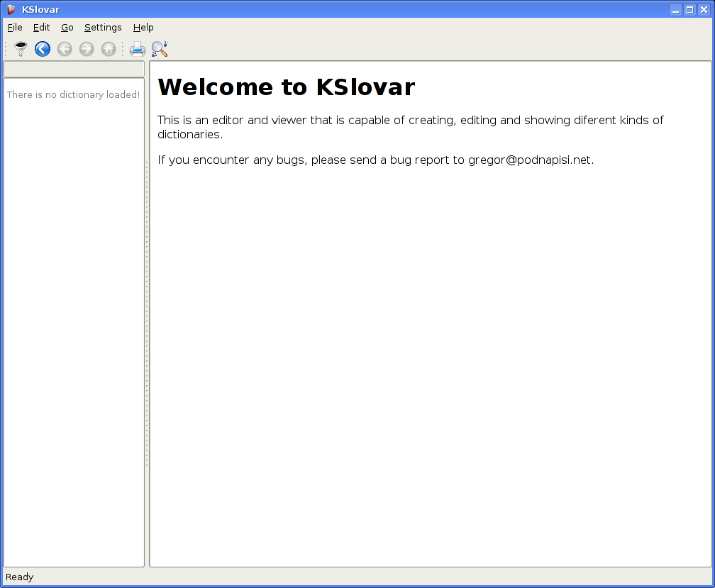This screenshot has width=715, height=588.
Task: Click the KSlovar book icon in title bar
Action: 11,9
